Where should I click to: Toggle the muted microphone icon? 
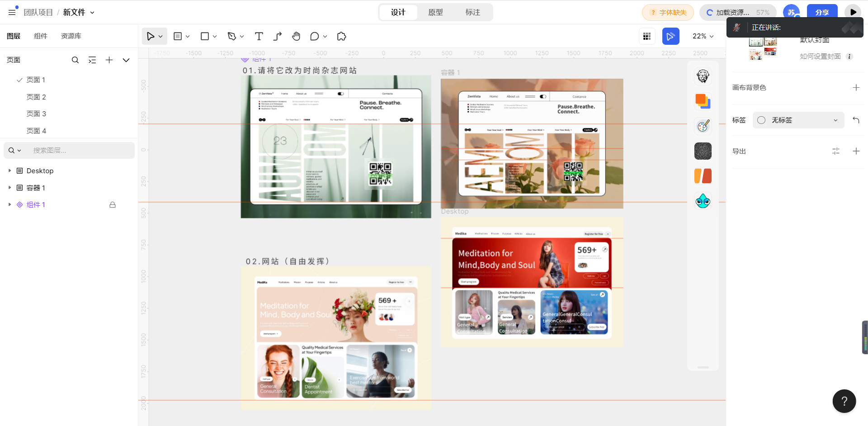(x=736, y=28)
